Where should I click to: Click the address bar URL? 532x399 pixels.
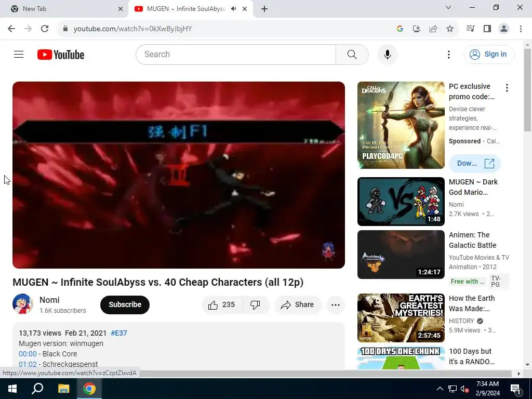click(x=132, y=29)
